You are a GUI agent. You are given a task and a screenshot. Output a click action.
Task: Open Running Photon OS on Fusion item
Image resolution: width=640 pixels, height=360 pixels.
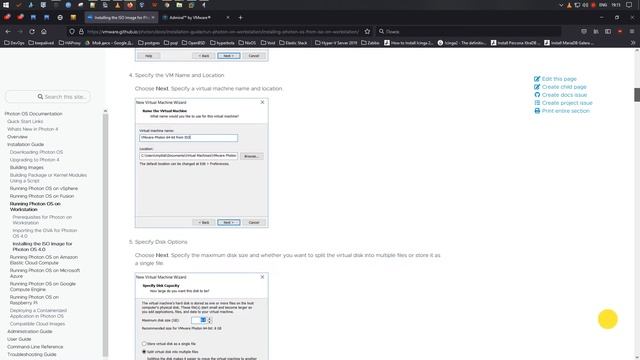tap(42, 196)
